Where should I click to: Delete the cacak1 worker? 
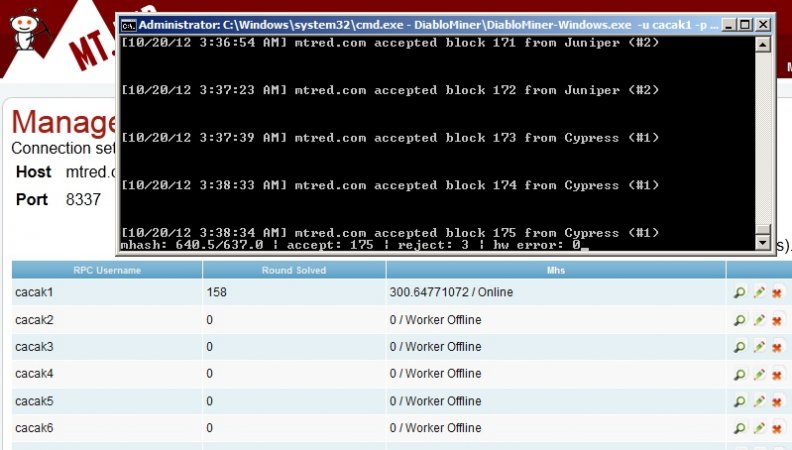pos(777,292)
